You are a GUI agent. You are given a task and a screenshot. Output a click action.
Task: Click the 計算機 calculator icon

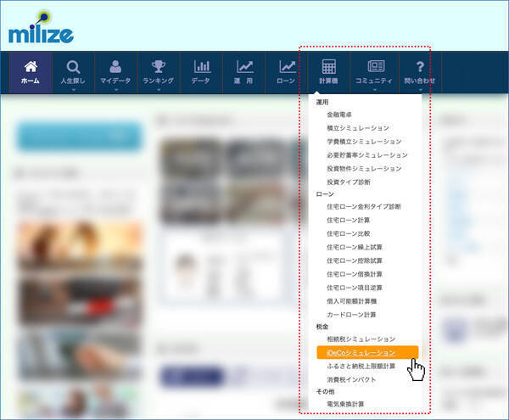coord(329,67)
